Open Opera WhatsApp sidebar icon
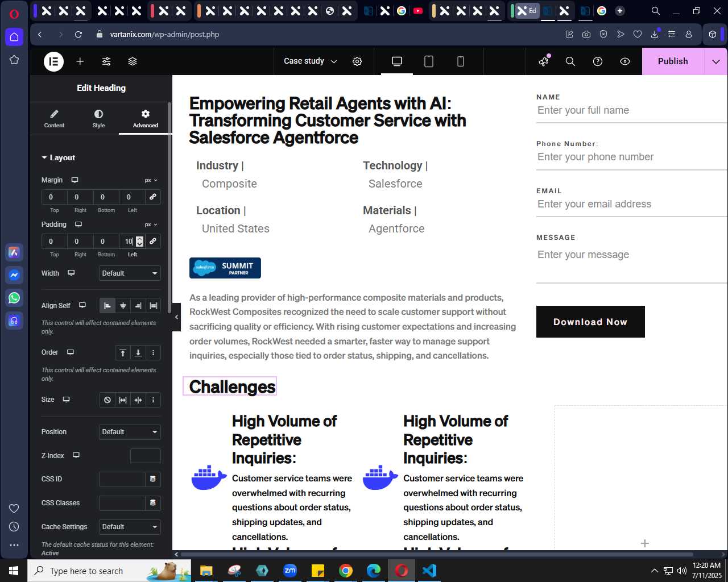Viewport: 728px width, 582px height. (14, 298)
